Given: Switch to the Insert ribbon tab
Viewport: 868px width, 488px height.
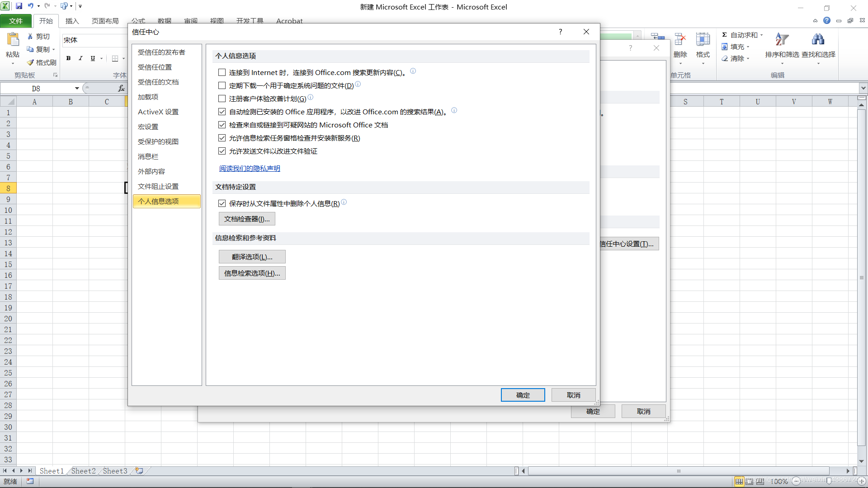Looking at the screenshot, I should click(72, 21).
